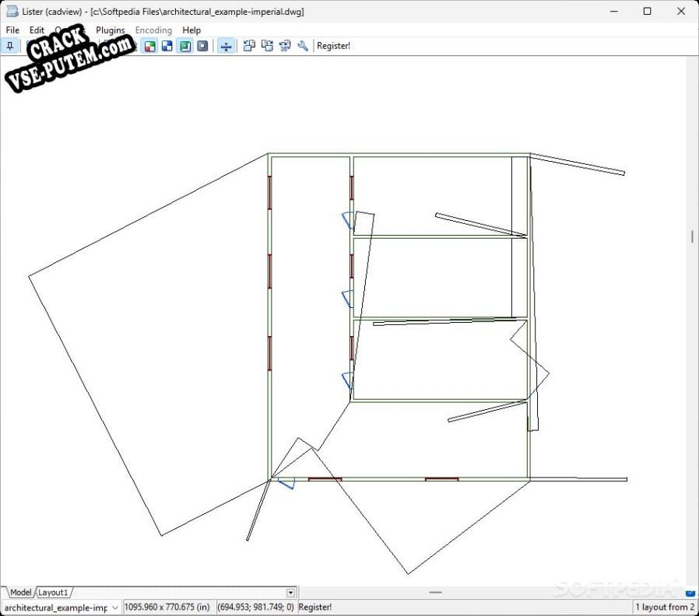
Task: Click the blue and white squares toolbar icon
Action: [167, 46]
